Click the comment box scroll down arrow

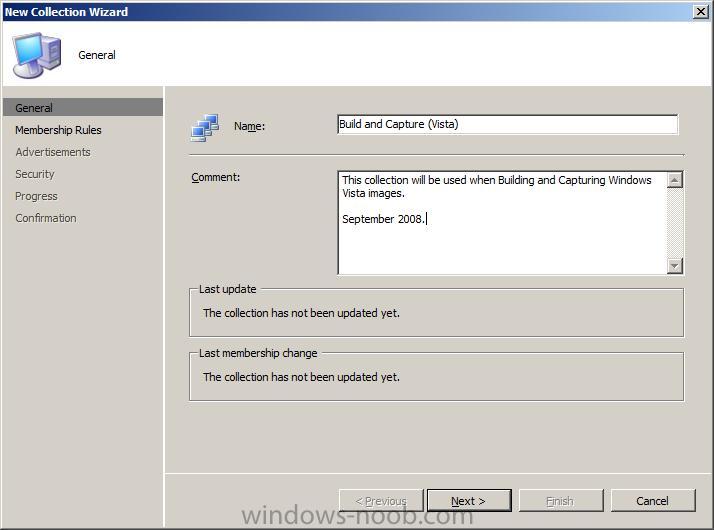(674, 265)
